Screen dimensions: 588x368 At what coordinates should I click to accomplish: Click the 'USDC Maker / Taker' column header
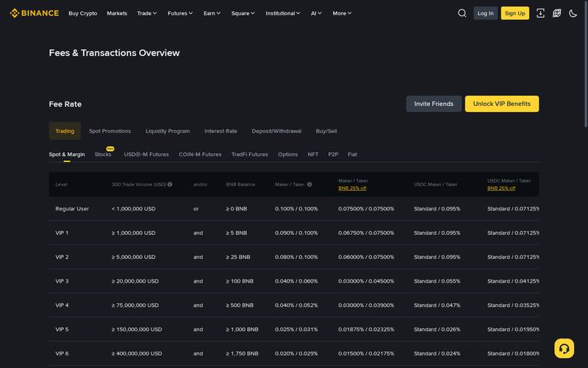(435, 185)
